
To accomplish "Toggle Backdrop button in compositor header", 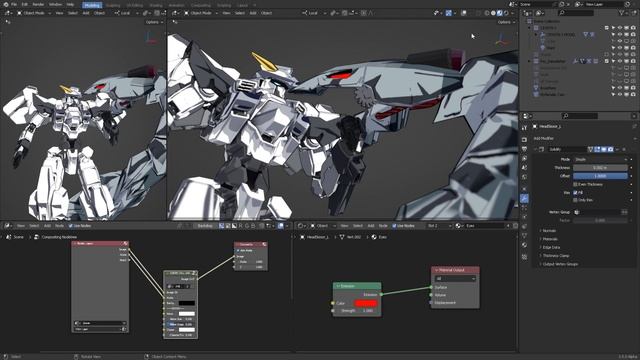I will point(205,226).
